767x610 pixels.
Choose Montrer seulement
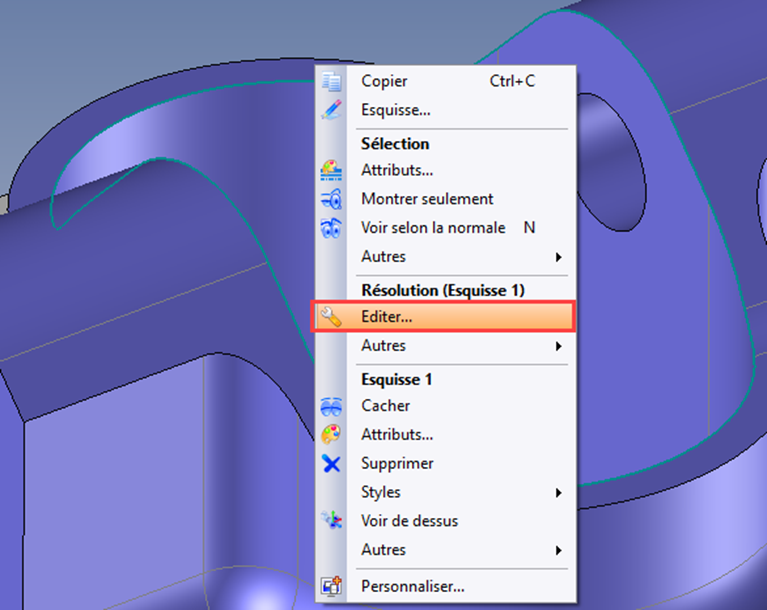[445, 199]
